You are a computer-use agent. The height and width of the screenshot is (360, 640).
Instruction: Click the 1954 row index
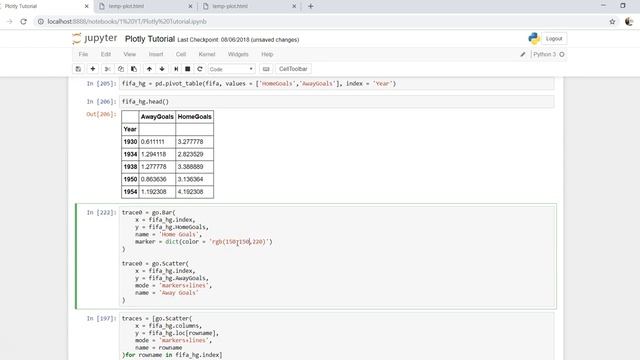click(x=130, y=192)
